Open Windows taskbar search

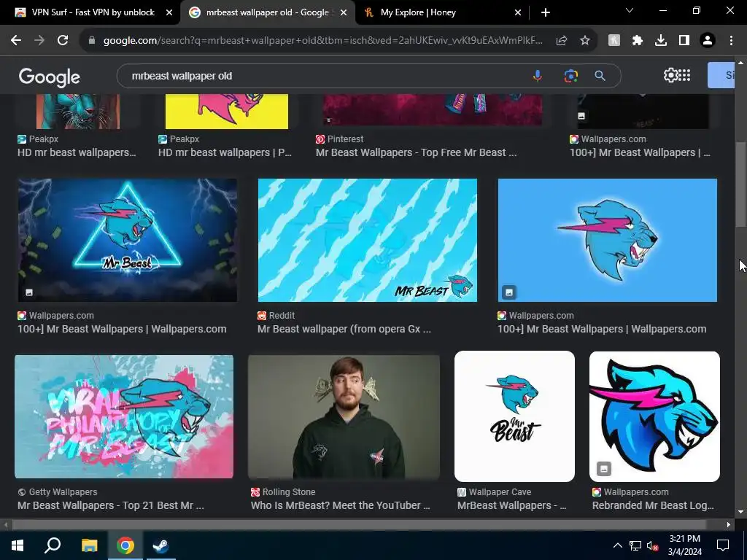53,545
